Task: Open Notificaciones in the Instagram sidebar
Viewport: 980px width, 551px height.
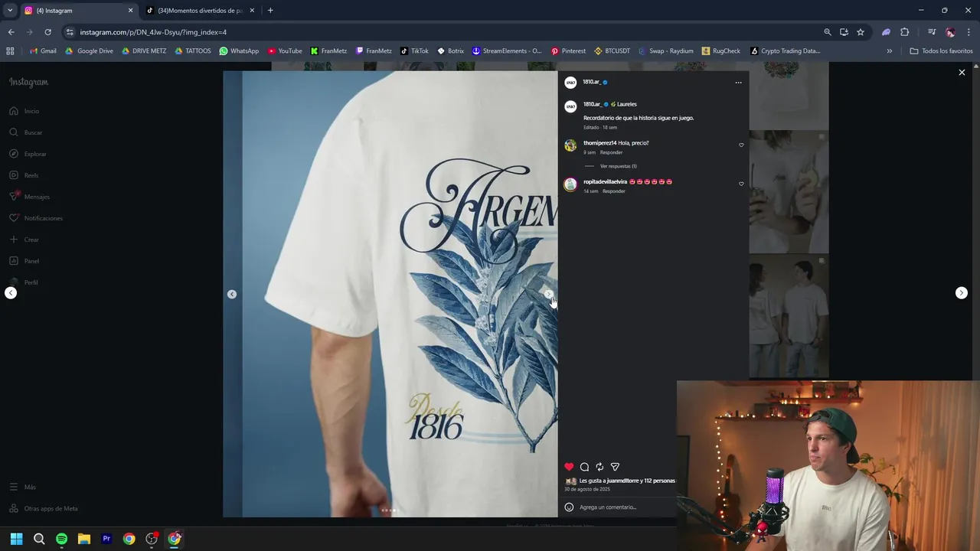Action: pyautogui.click(x=36, y=218)
